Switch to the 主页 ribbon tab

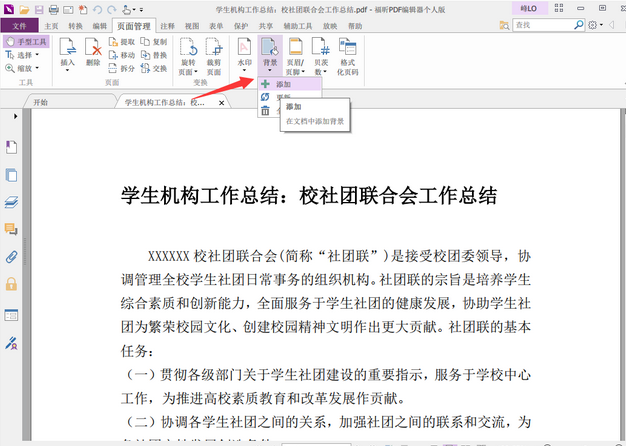51,26
